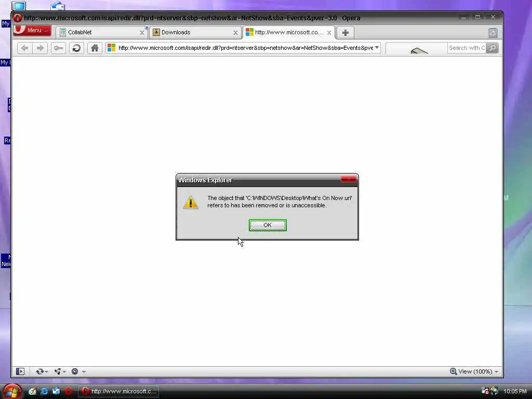Click OK in the Windows Explorer dialog
532x399 pixels.
(268, 225)
